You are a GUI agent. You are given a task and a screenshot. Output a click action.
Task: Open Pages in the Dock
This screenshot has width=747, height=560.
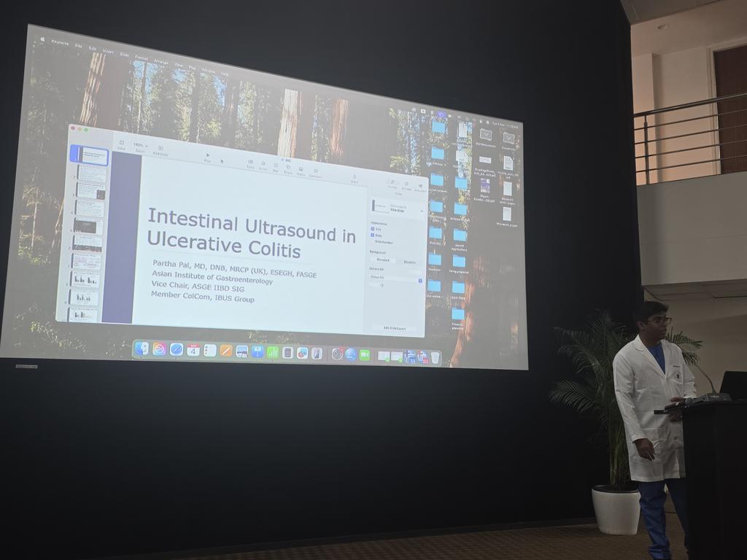[226, 351]
